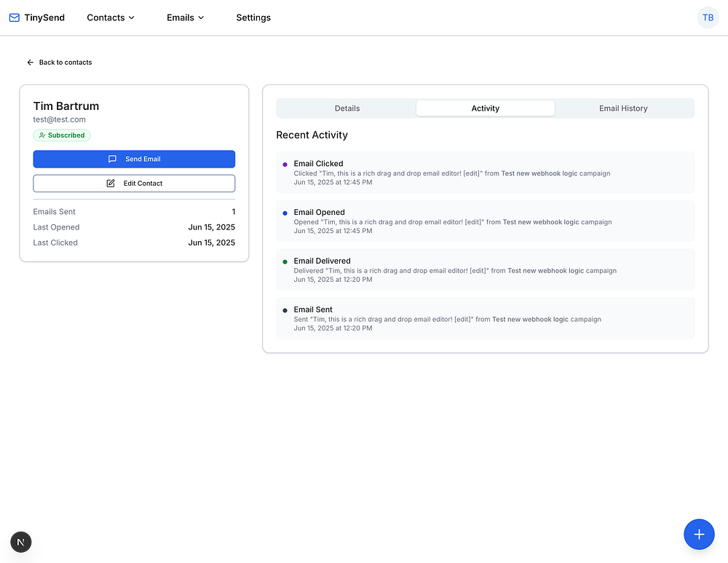Viewport: 728px width, 563px height.
Task: Click purple dot beside Email Clicked
Action: pyautogui.click(x=285, y=165)
